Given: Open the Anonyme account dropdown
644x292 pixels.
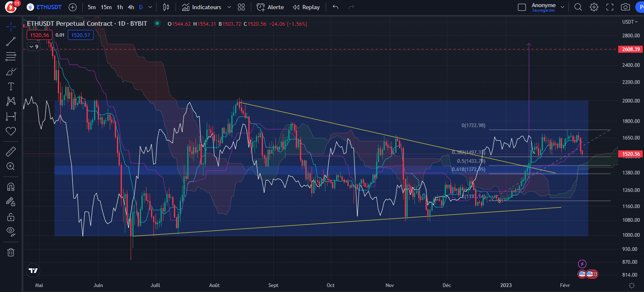Looking at the screenshot, I should pyautogui.click(x=563, y=7).
